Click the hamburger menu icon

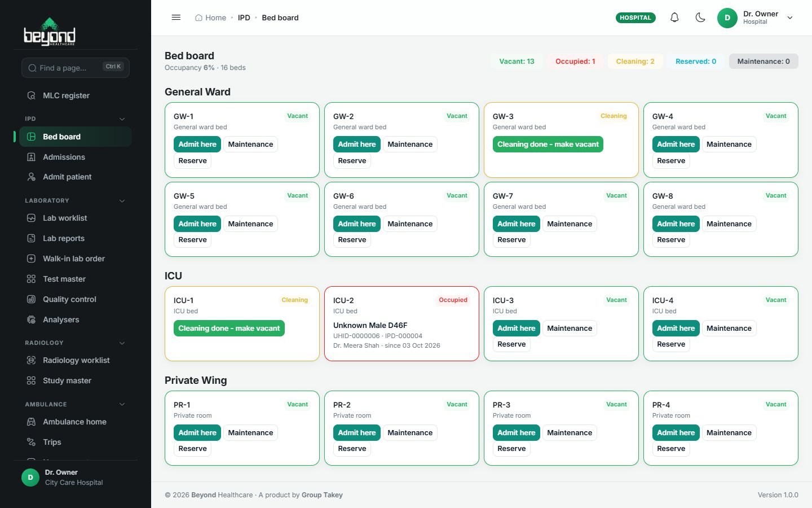tap(176, 17)
